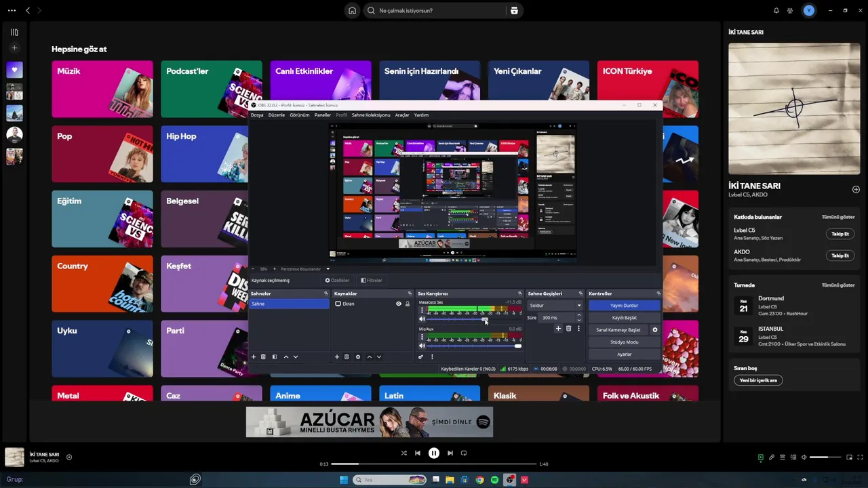Click Yeni bir içerik ara in the queue section

[x=758, y=380]
